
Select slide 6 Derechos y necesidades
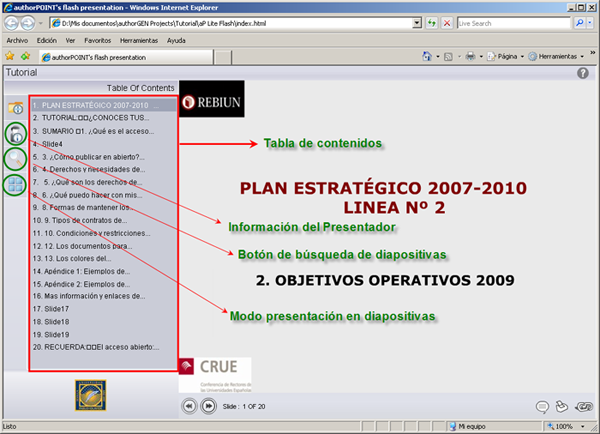click(x=90, y=169)
